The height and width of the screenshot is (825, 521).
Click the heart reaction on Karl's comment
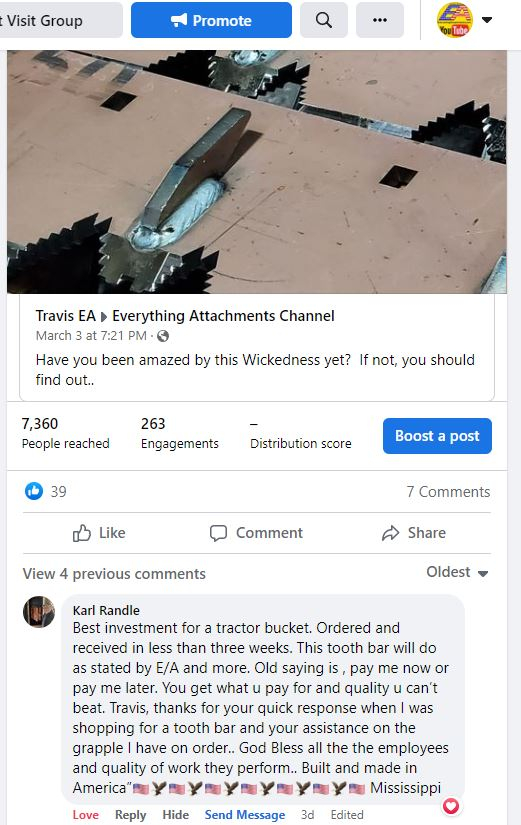(x=451, y=806)
